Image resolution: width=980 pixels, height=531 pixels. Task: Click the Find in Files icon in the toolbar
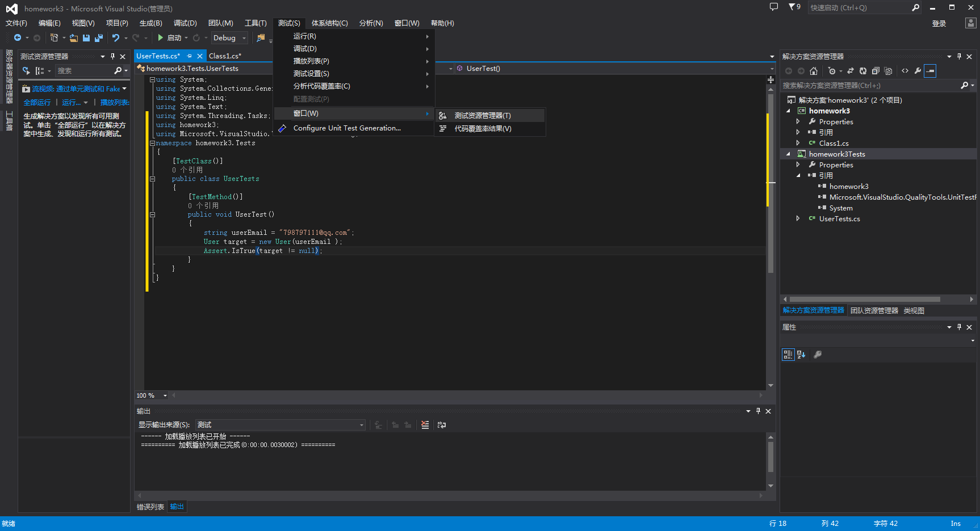click(x=261, y=38)
